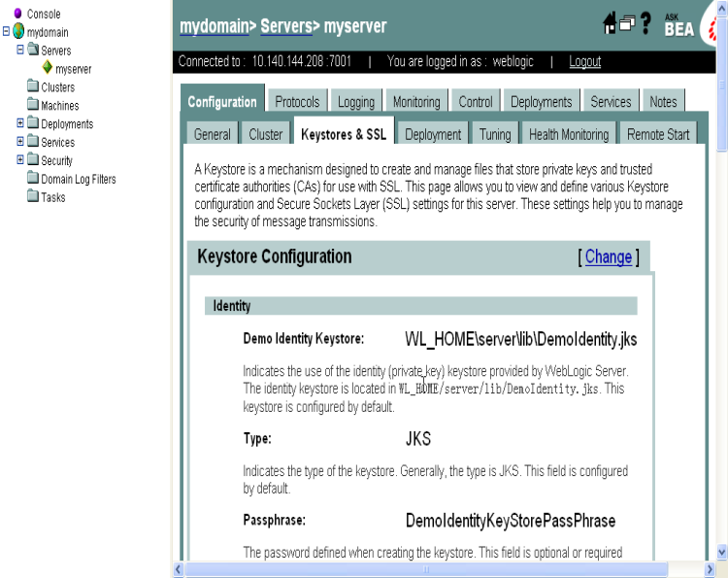Expand the Services tree node

click(x=20, y=142)
